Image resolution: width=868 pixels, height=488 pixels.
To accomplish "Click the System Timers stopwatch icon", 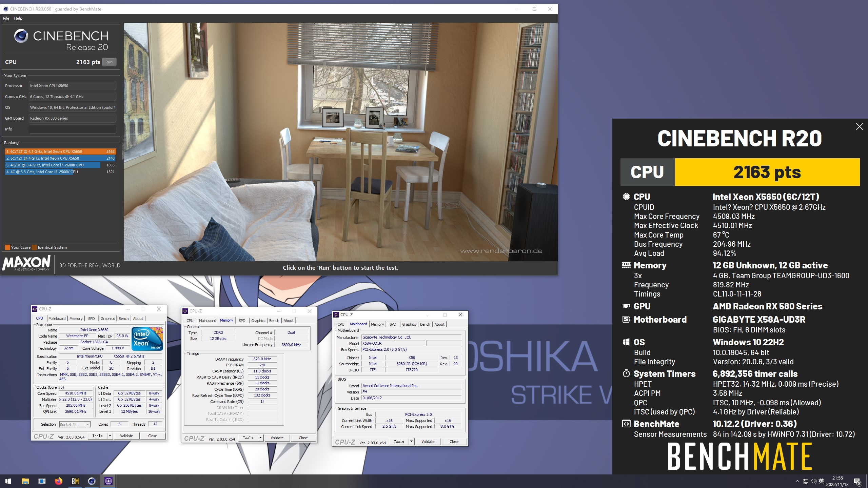I will pyautogui.click(x=626, y=373).
